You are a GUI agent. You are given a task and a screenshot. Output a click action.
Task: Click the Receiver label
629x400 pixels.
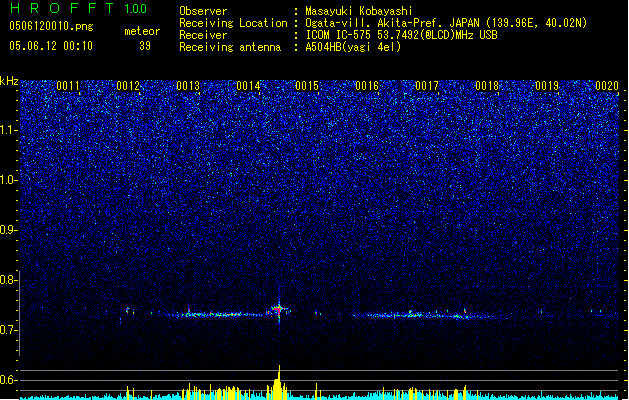(203, 35)
